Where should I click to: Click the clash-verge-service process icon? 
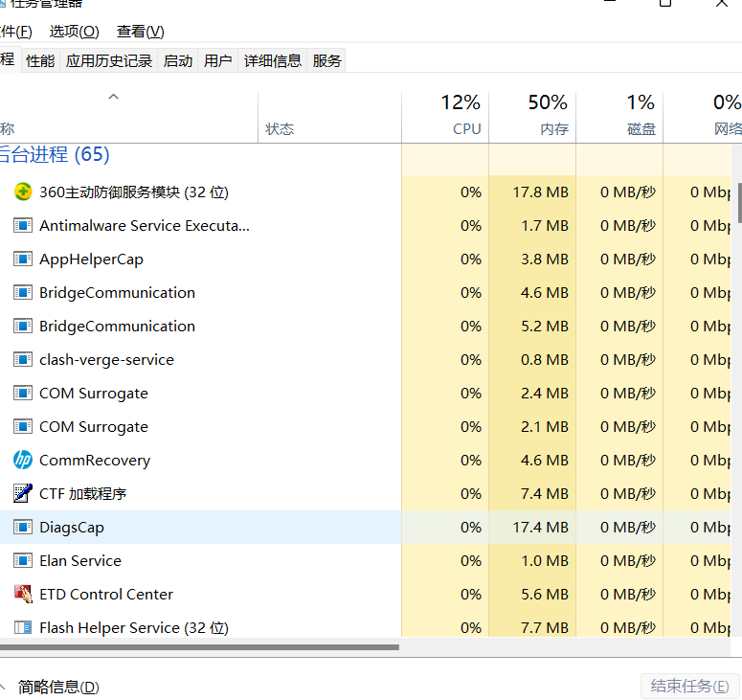23,360
